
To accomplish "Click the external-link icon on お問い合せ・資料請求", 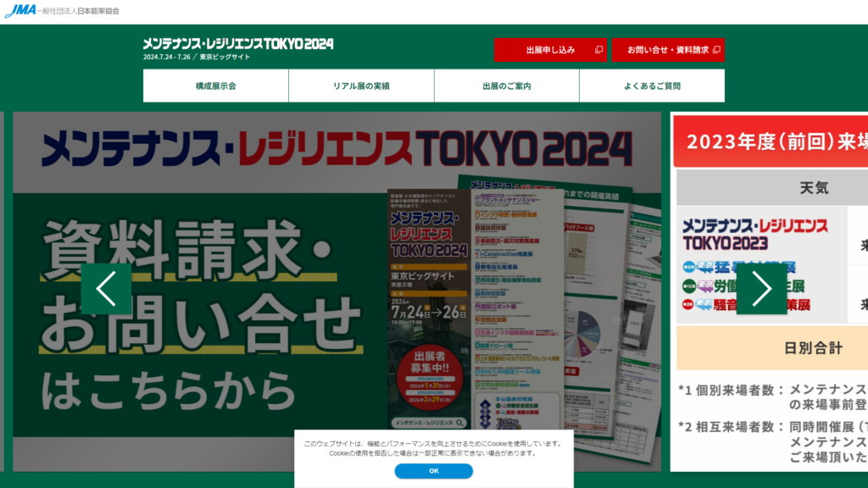I will 716,50.
